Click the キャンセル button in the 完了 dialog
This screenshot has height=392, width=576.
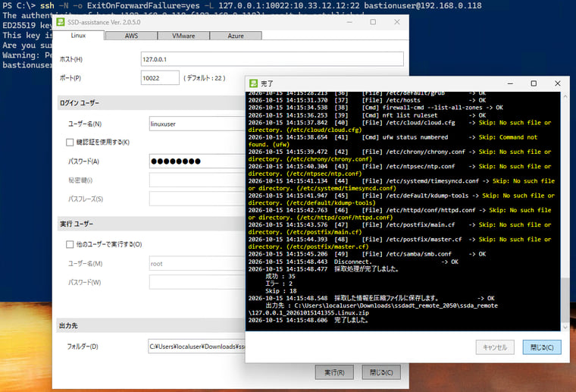(495, 347)
